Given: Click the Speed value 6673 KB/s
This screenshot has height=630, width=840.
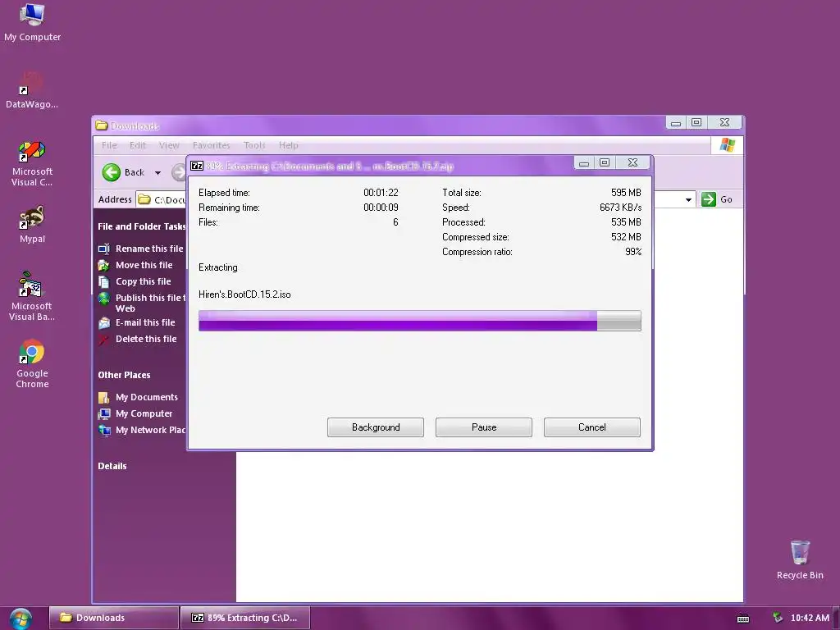Looking at the screenshot, I should click(x=620, y=208).
